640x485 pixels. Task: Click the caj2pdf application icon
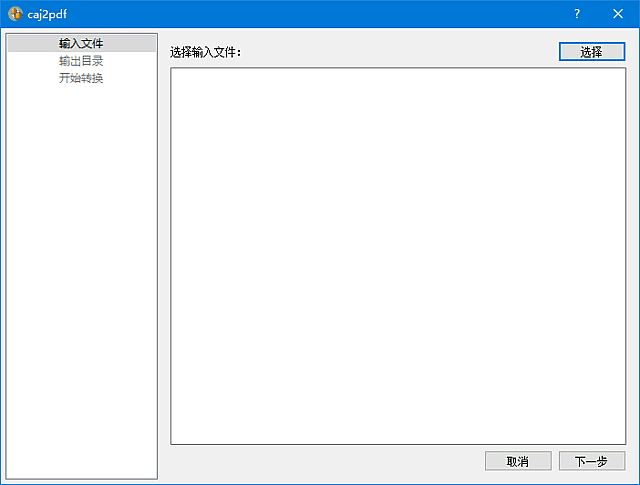pyautogui.click(x=15, y=14)
